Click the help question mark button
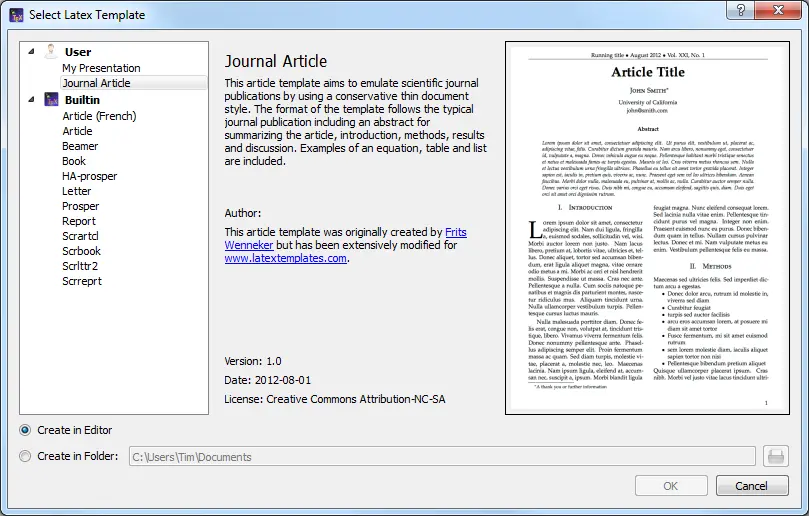Image resolution: width=809 pixels, height=516 pixels. (741, 11)
